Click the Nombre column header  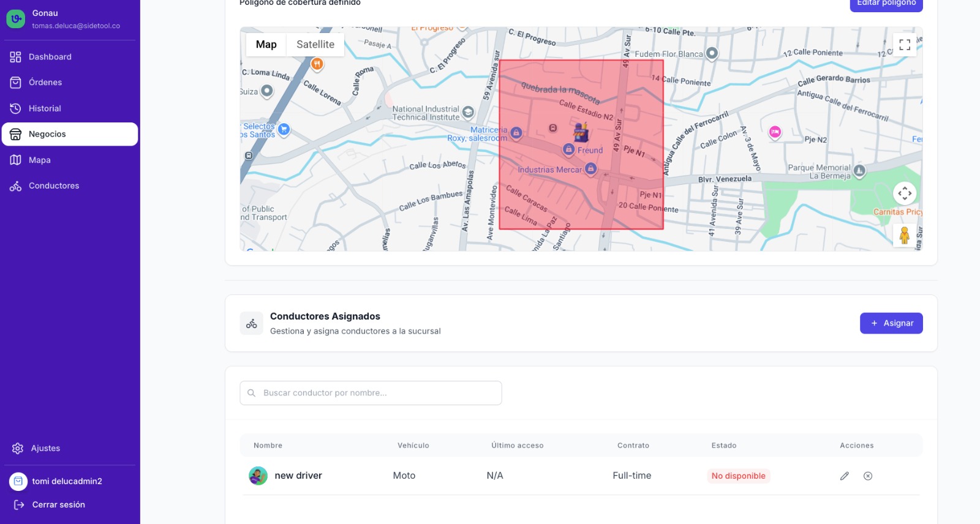268,446
